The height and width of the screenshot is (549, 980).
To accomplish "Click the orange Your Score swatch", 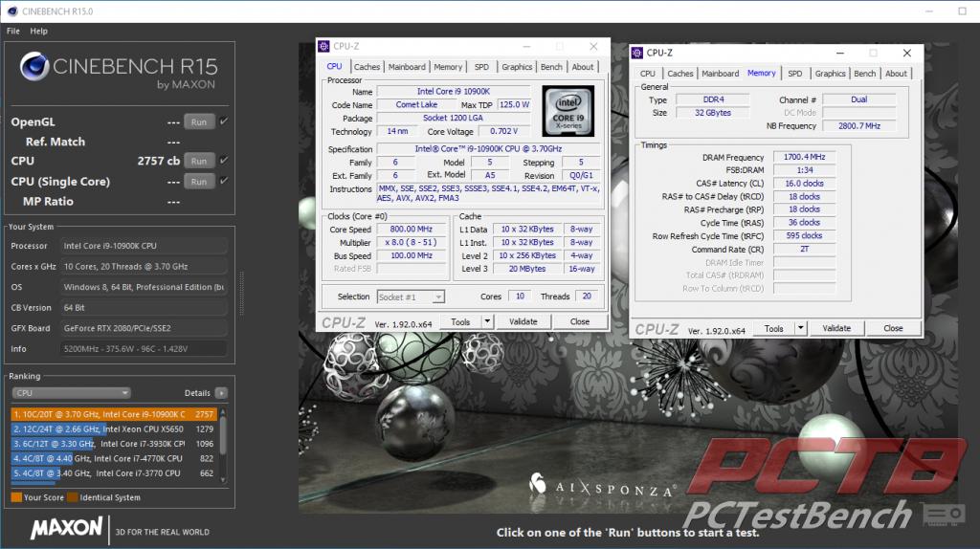I will click(x=16, y=497).
